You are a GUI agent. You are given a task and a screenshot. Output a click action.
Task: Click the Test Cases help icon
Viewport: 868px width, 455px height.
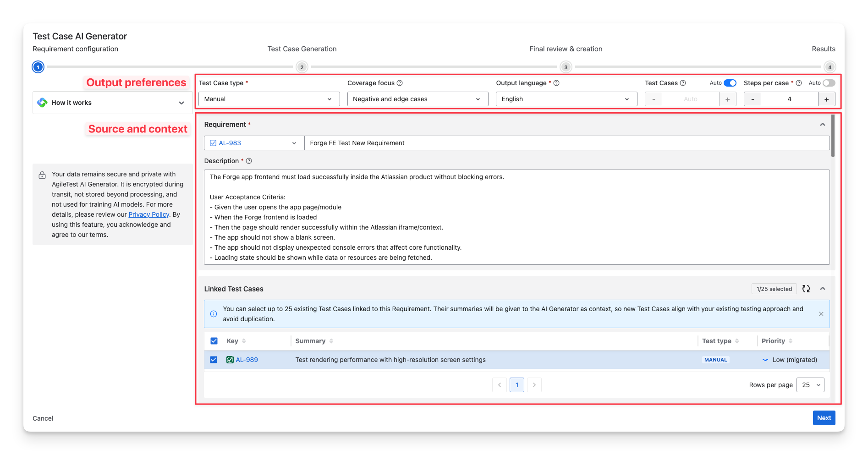click(683, 83)
